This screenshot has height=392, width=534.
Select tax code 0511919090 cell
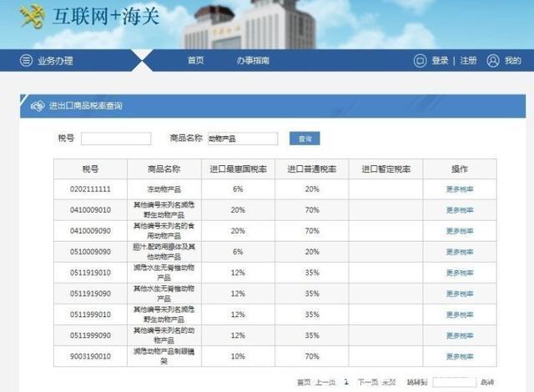(90, 294)
